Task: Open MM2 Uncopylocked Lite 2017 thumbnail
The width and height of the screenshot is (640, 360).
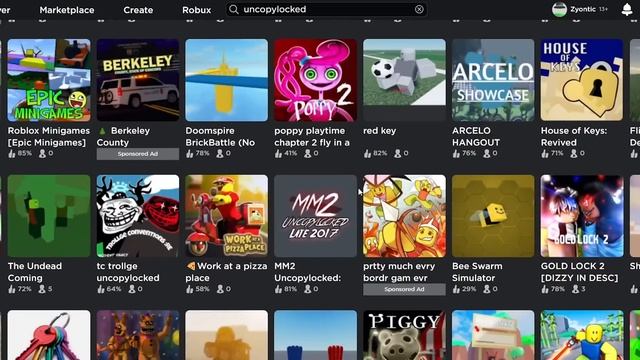Action: pos(316,216)
